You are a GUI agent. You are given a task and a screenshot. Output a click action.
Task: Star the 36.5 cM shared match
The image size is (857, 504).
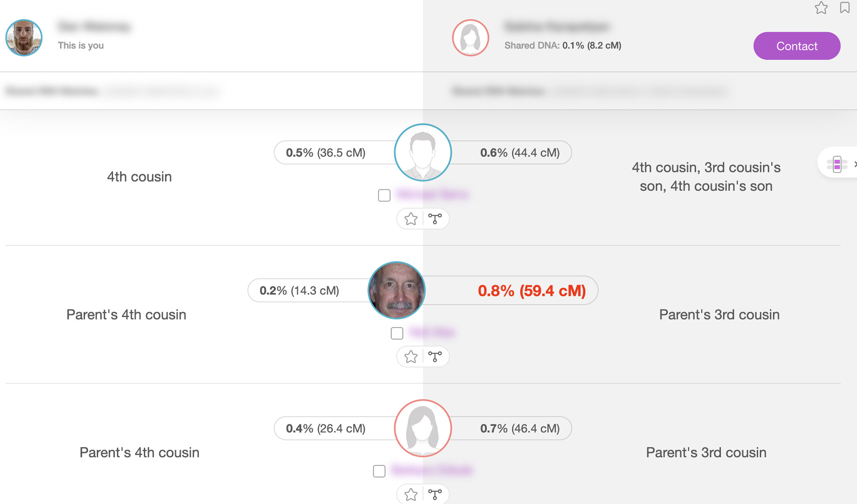pyautogui.click(x=411, y=219)
